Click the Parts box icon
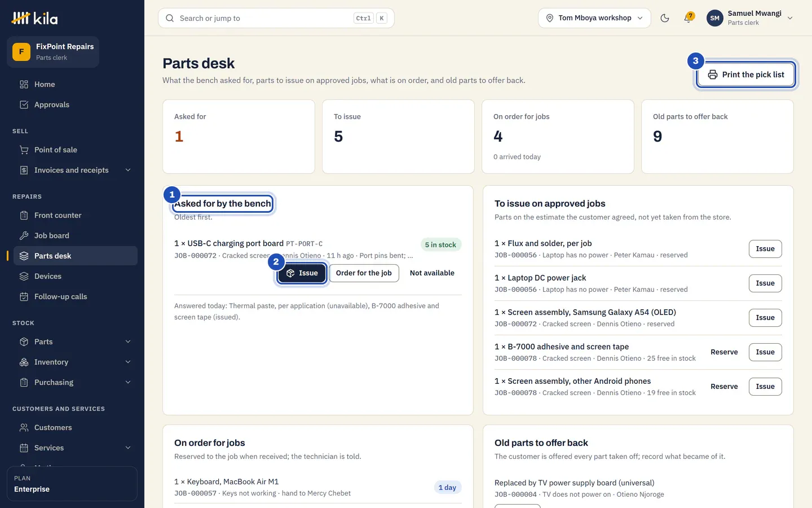812x508 pixels. [x=24, y=342]
